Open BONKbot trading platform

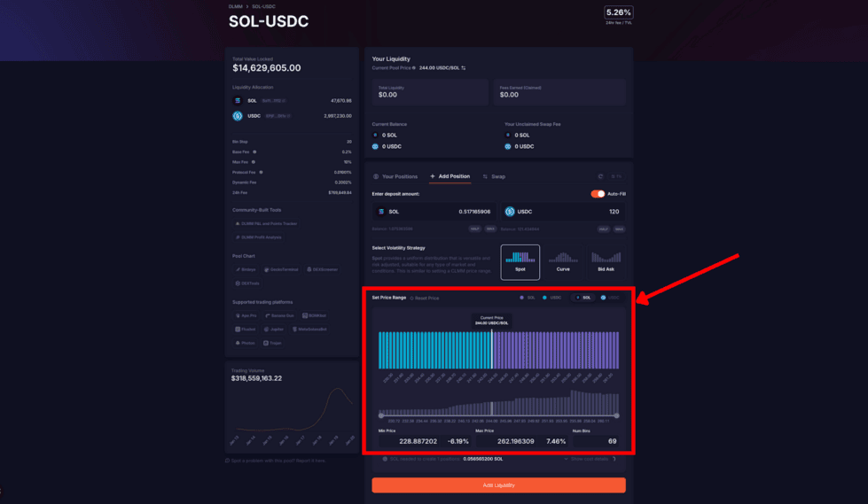tap(314, 315)
